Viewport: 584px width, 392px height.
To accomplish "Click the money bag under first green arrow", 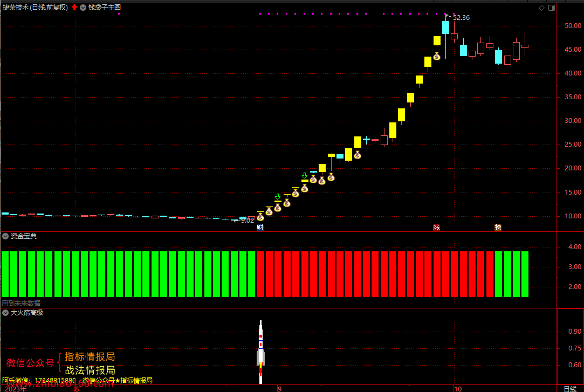I will point(278,208).
